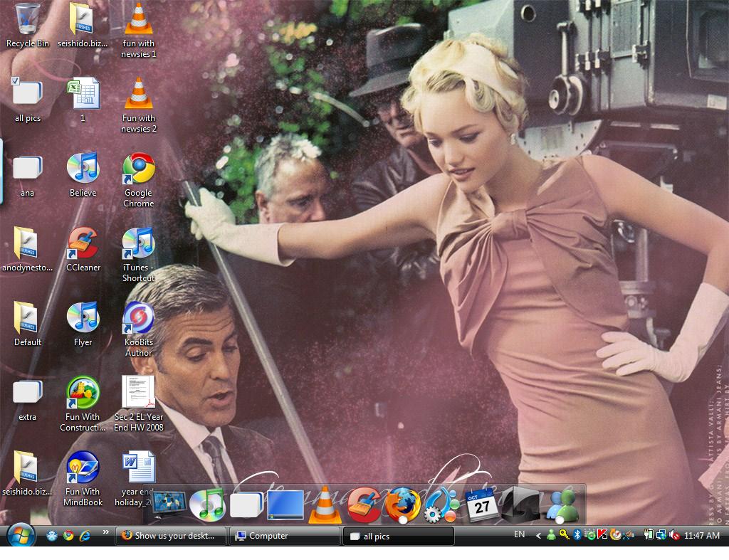Click the Windows Messenger icon in the dock
The height and width of the screenshot is (560, 729).
coord(561,504)
